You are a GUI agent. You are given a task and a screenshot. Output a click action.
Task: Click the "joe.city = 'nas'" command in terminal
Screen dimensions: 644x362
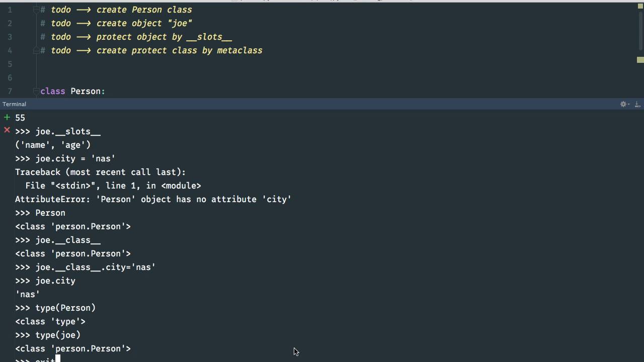point(75,158)
